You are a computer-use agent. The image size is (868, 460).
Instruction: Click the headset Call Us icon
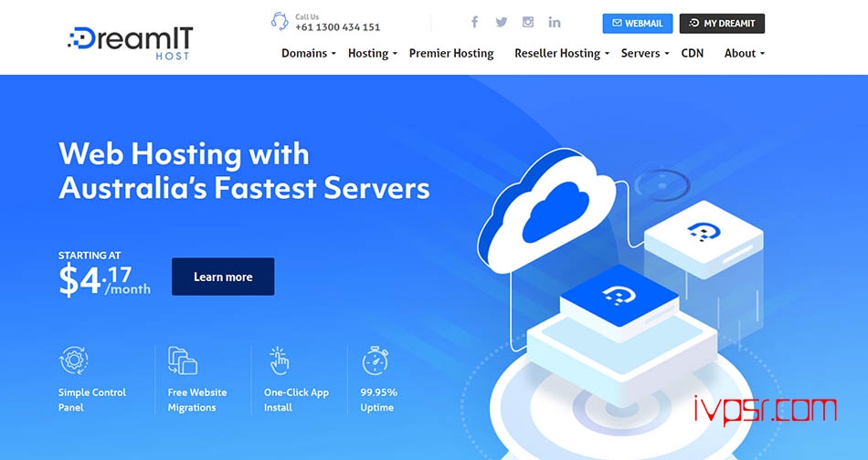[x=280, y=21]
